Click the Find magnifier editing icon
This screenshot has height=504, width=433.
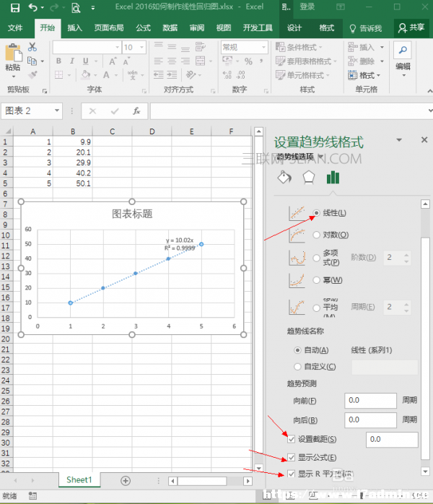point(403,50)
